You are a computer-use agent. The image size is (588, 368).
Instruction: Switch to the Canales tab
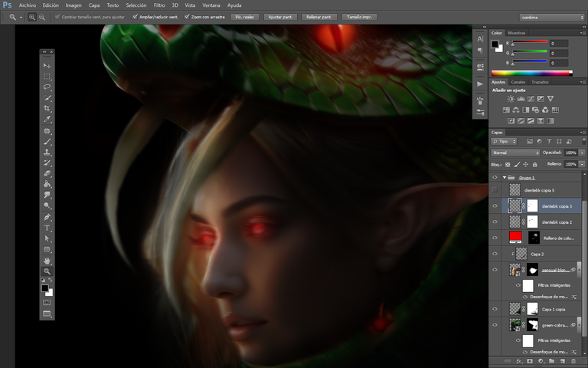pyautogui.click(x=518, y=82)
